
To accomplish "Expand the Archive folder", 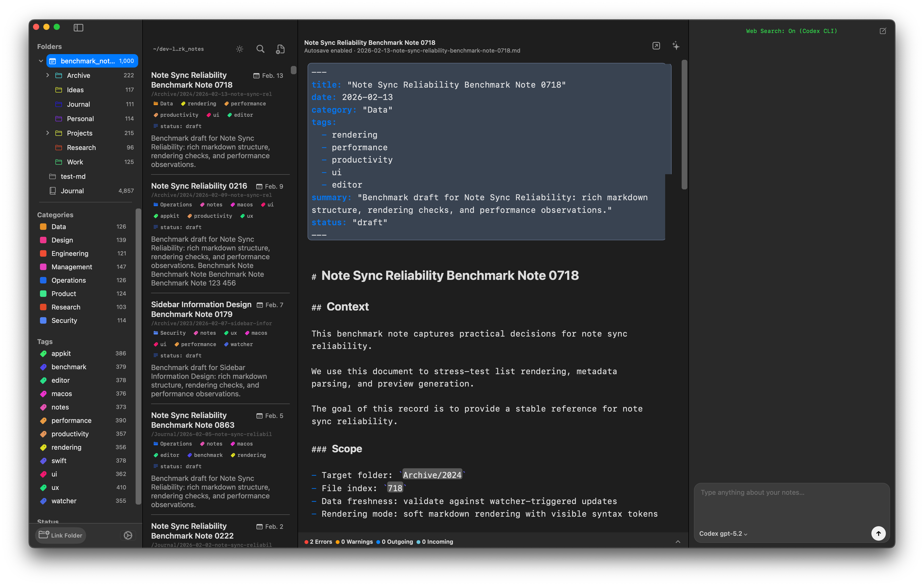I will click(x=48, y=75).
